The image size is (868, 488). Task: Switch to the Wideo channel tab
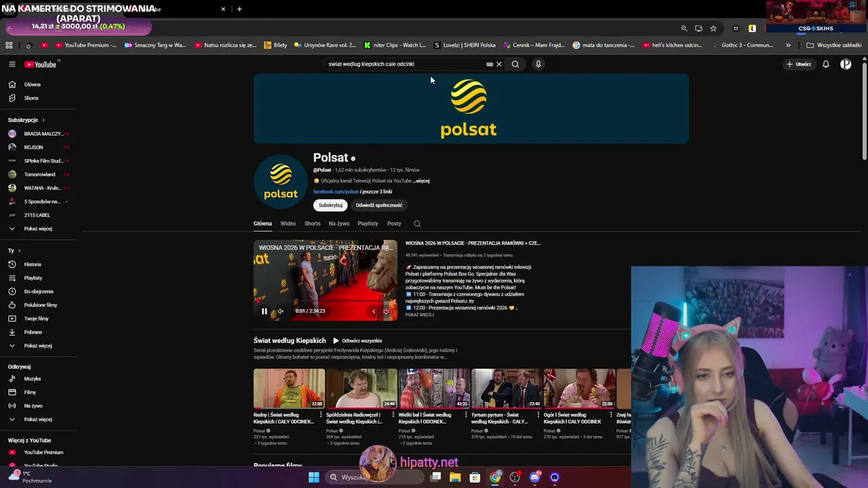(x=288, y=224)
